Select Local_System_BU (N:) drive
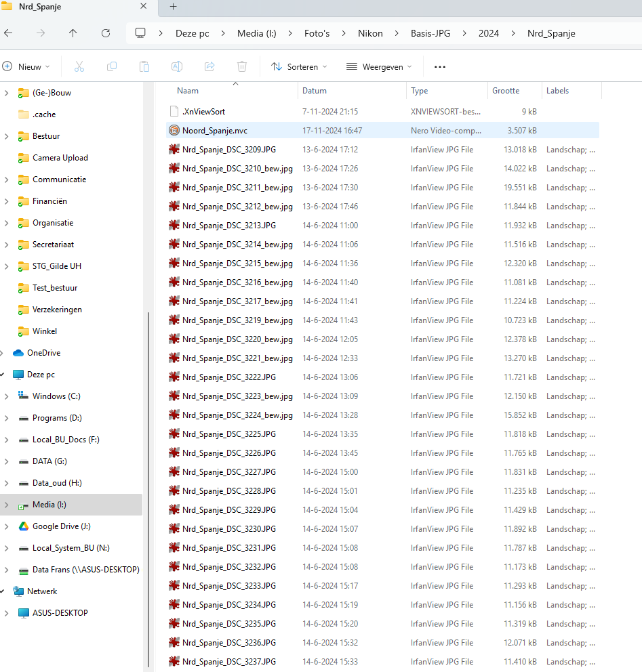 click(x=71, y=548)
